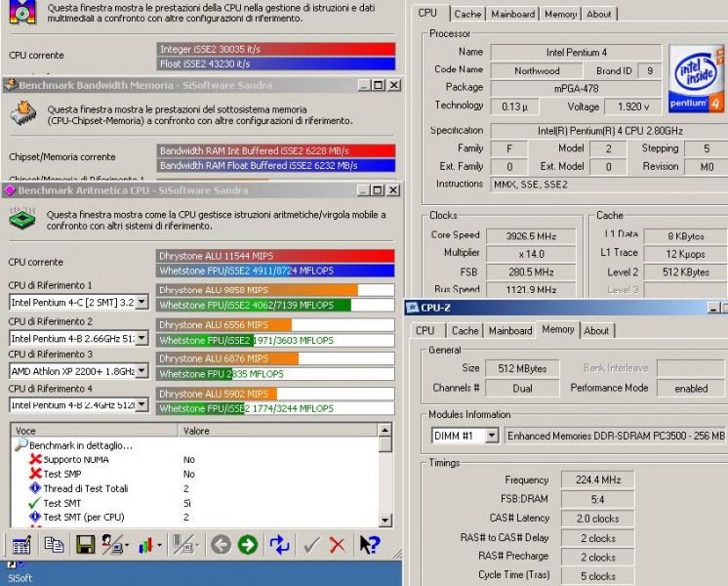The width and height of the screenshot is (728, 586).
Task: Minimize the Benchmark Aritmetica CPU window
Action: (364, 190)
